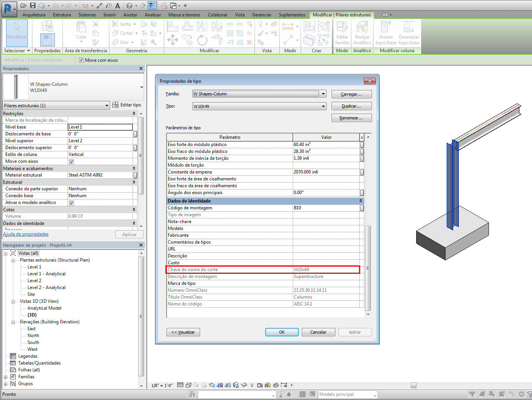Open the Tipo dropdown showing W10X49
This screenshot has height=400, width=532.
323,106
